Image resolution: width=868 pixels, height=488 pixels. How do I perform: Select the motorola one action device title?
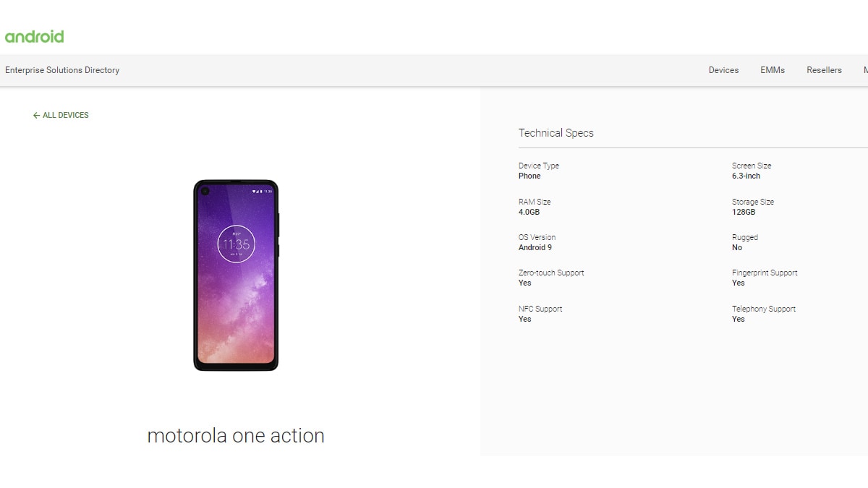[x=236, y=435]
